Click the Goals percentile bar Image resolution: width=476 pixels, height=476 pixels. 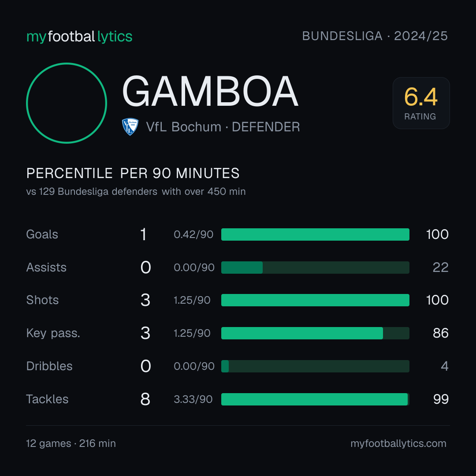pyautogui.click(x=315, y=234)
